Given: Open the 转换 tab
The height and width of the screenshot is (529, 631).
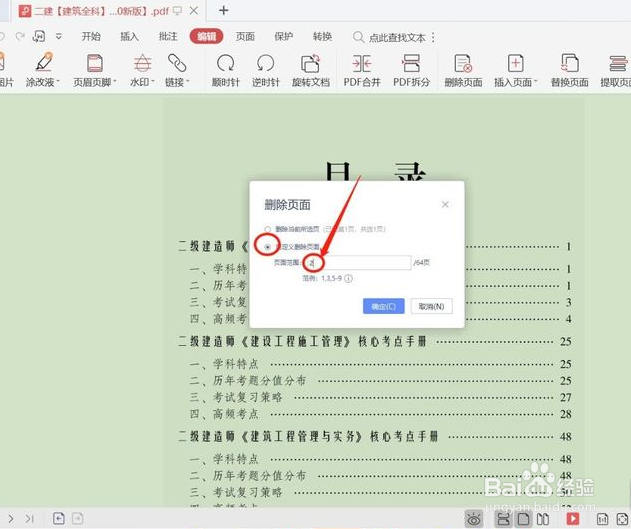Looking at the screenshot, I should click(322, 37).
